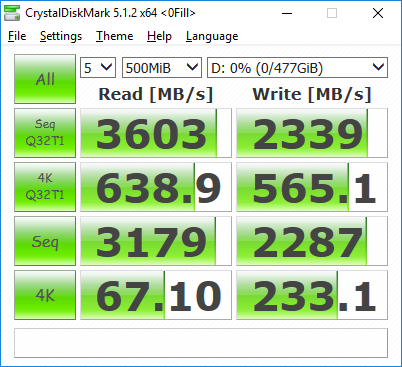Open the drive selector D: 0% (0/477GiB)
This screenshot has width=402, height=367.
297,68
